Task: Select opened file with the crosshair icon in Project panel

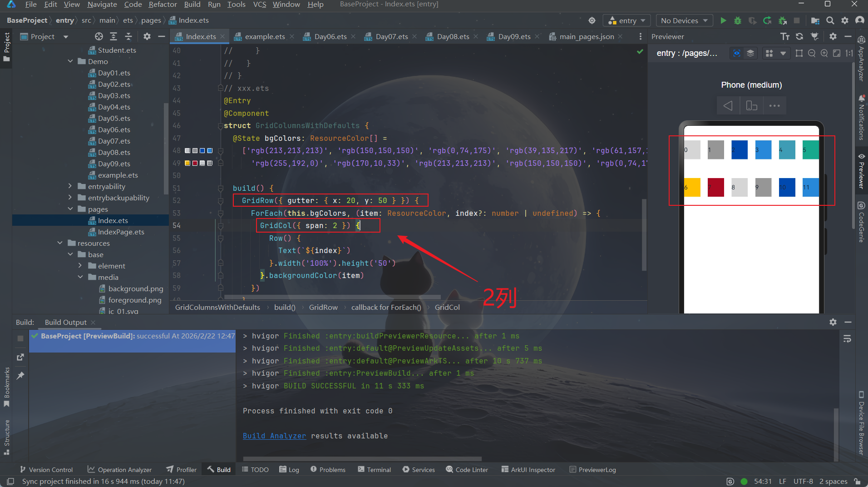Action: click(x=99, y=36)
